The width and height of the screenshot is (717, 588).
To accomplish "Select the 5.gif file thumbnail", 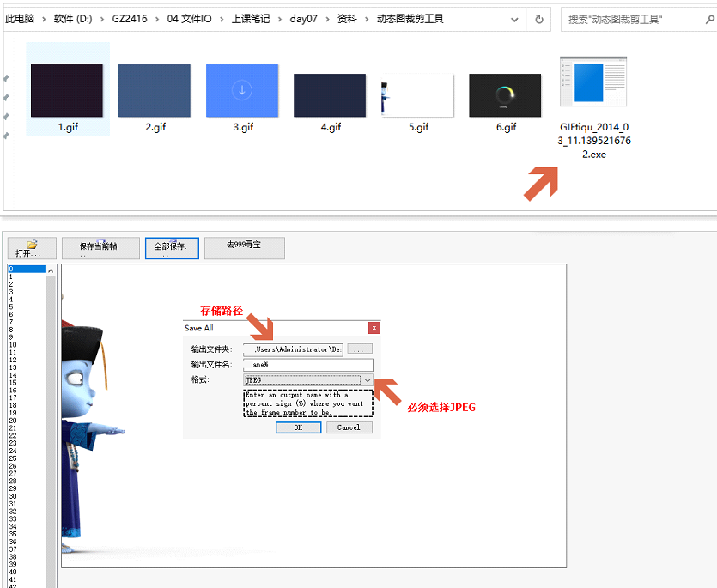I will click(417, 95).
